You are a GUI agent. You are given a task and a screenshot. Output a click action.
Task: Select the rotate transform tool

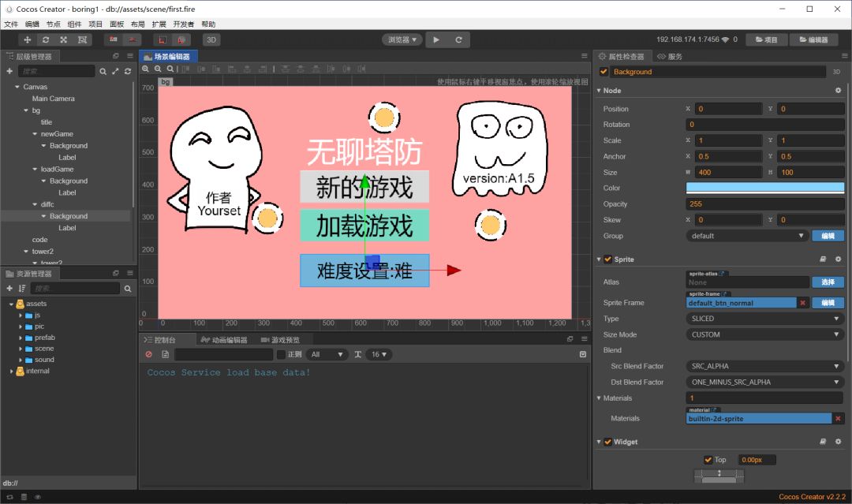pyautogui.click(x=46, y=39)
